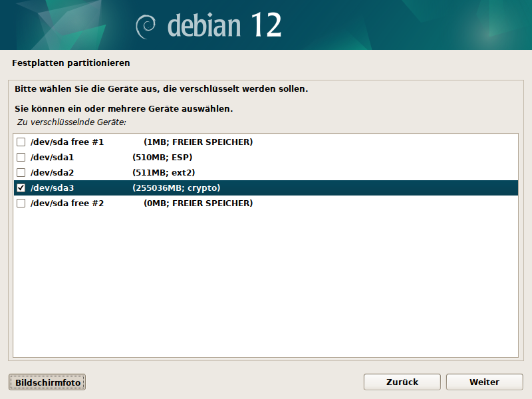This screenshot has width=532, height=399.
Task: Click the "510MB; ESP" partition description
Action: coord(164,158)
